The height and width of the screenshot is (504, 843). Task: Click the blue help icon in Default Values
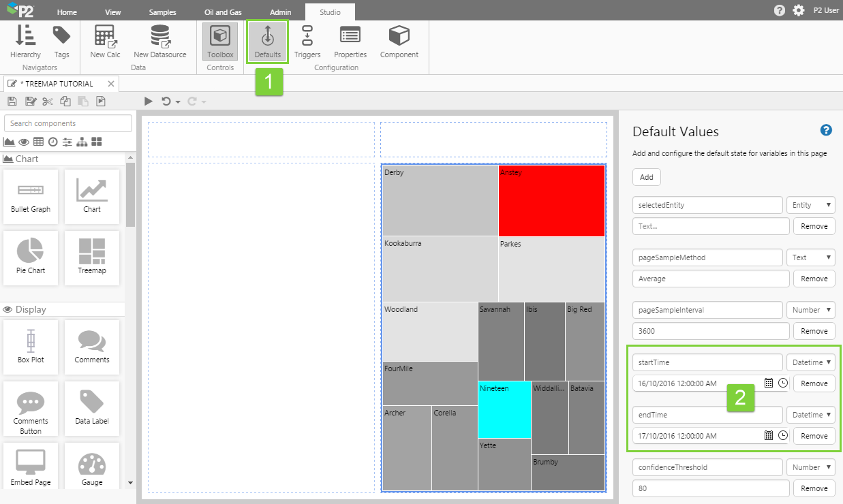pos(826,130)
